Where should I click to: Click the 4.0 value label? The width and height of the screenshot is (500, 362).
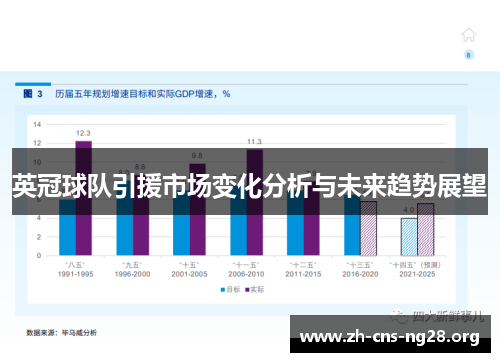[x=409, y=210]
